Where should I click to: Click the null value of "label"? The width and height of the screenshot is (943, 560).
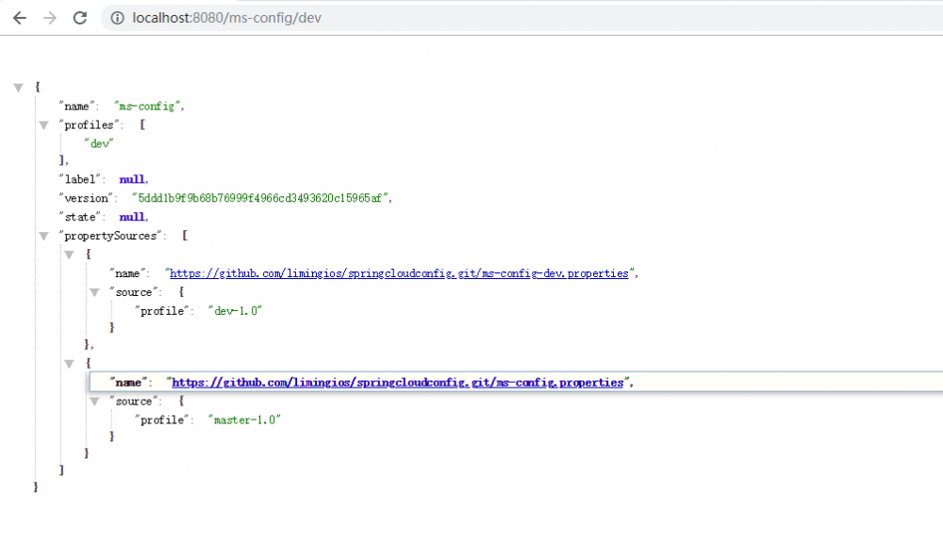[x=132, y=179]
